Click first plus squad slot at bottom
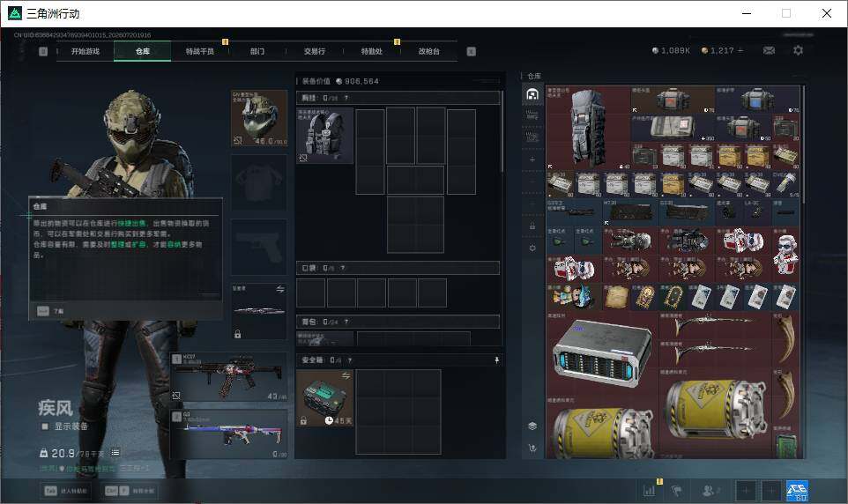The height and width of the screenshot is (504, 848). pyautogui.click(x=745, y=491)
